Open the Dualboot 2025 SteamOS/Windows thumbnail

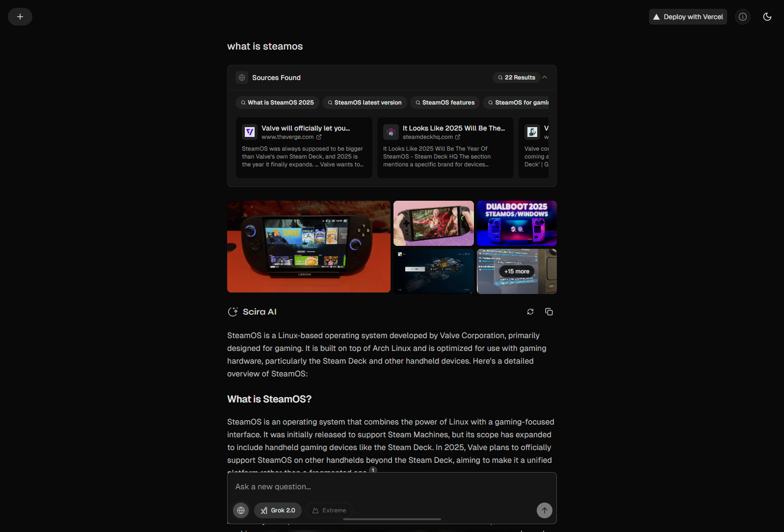click(517, 223)
